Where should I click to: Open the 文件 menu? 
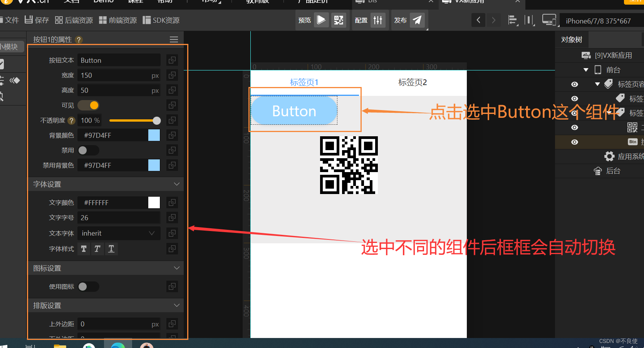[9, 20]
